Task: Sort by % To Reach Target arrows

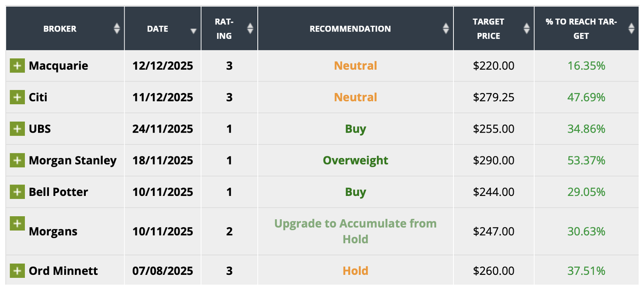Action: coord(631,29)
